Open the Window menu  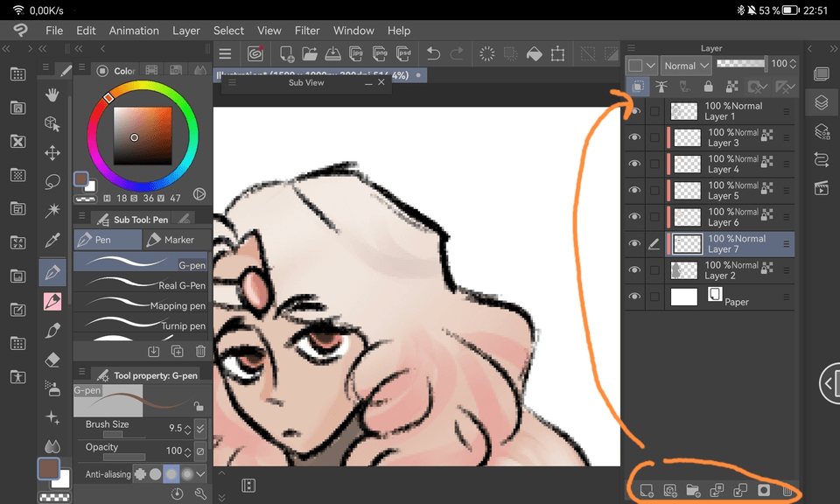pyautogui.click(x=353, y=31)
